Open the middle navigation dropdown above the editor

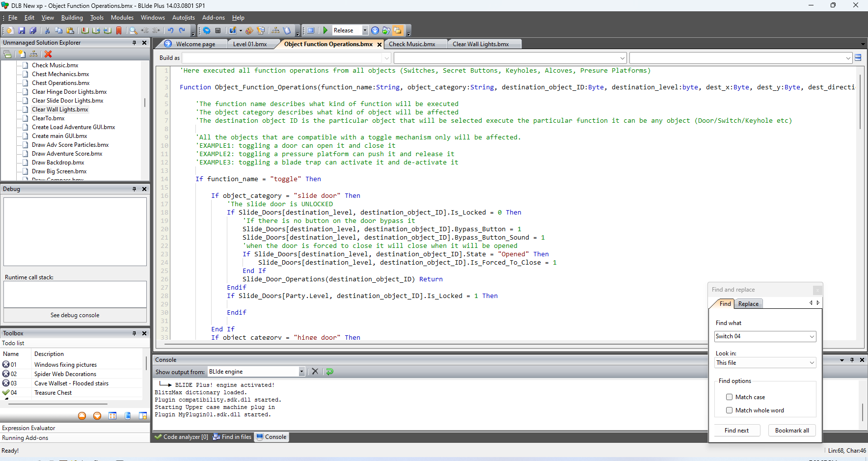[x=623, y=58]
